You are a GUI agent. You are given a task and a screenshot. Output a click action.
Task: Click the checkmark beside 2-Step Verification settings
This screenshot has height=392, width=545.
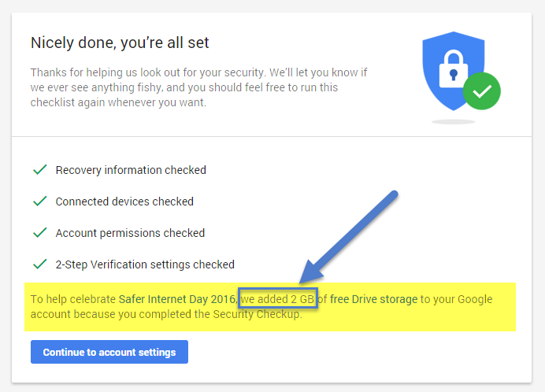click(x=40, y=264)
